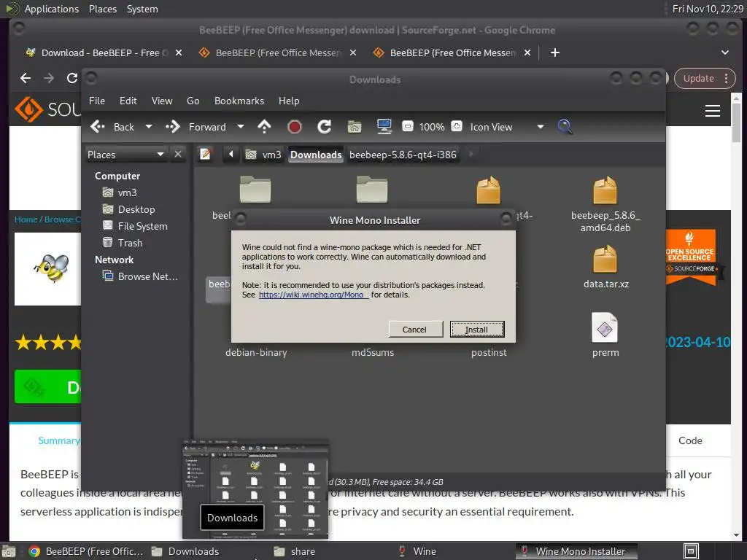
Task: Zoom out the file manager view
Action: tap(407, 127)
